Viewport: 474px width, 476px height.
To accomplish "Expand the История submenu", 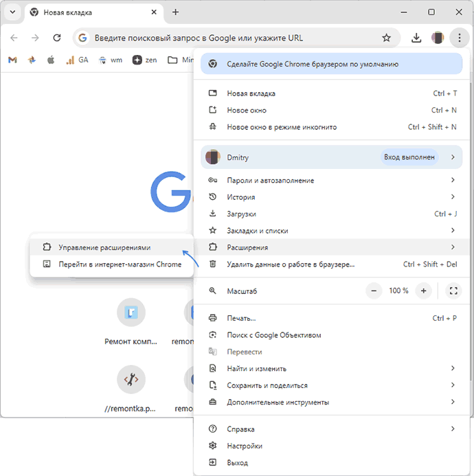I will tap(331, 197).
